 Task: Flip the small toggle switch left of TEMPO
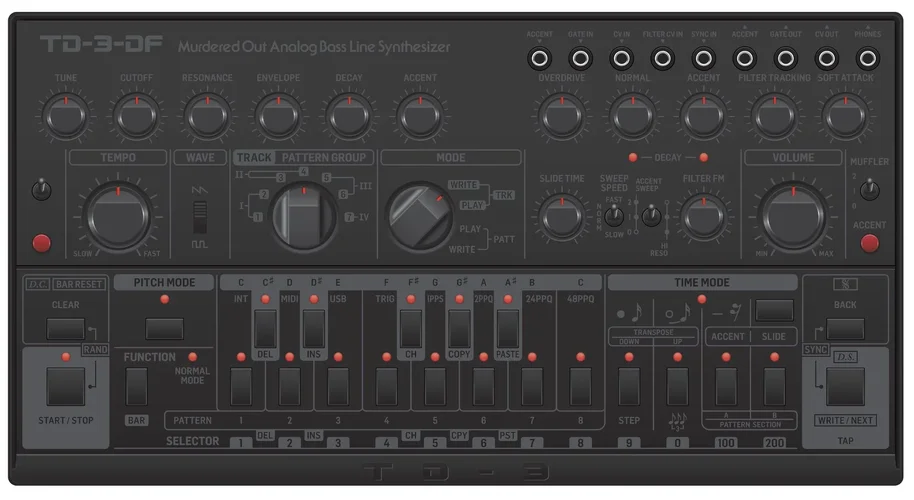pos(41,189)
